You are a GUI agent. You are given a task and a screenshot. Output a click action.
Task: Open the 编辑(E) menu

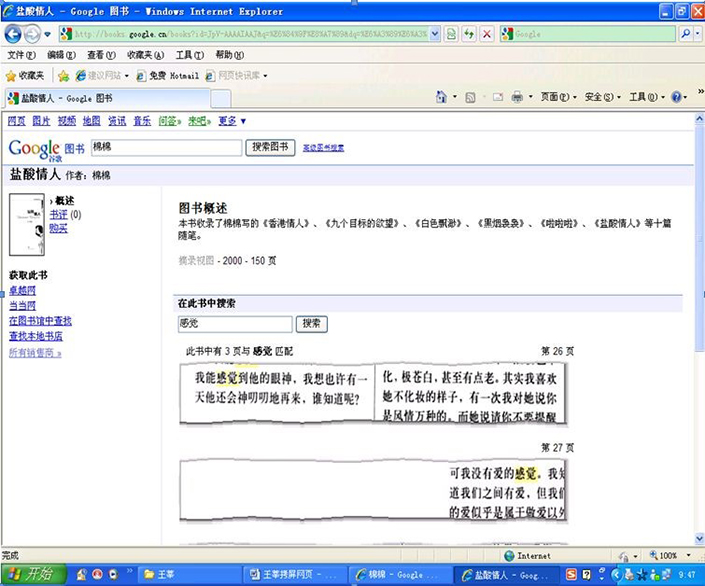click(62, 55)
